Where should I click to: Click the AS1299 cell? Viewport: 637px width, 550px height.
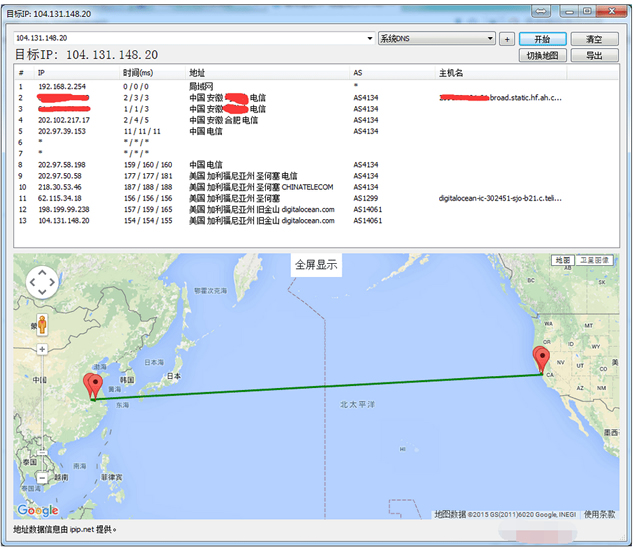tap(366, 198)
